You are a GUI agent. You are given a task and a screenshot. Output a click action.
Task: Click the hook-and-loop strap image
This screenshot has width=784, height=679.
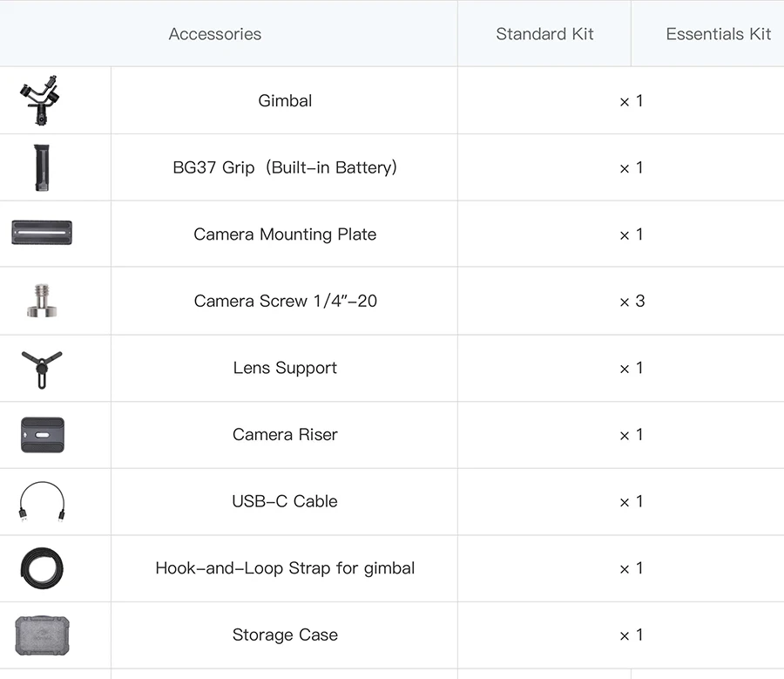[x=42, y=568]
